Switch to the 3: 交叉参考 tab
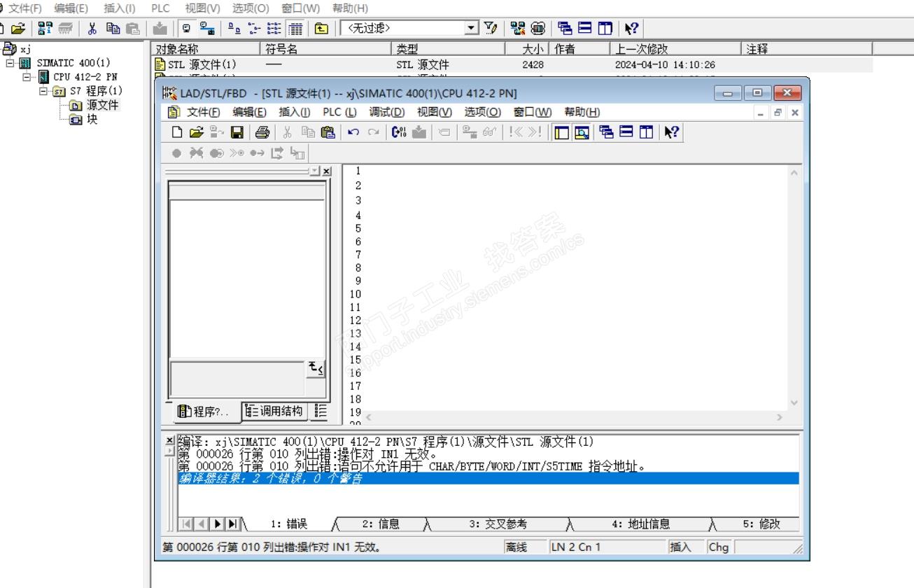914x588 pixels. (498, 524)
